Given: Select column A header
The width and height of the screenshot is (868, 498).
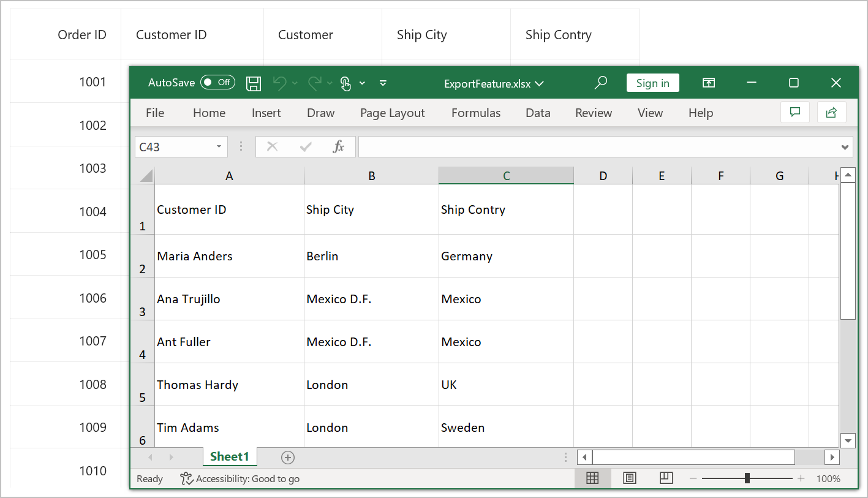Looking at the screenshot, I should (229, 176).
